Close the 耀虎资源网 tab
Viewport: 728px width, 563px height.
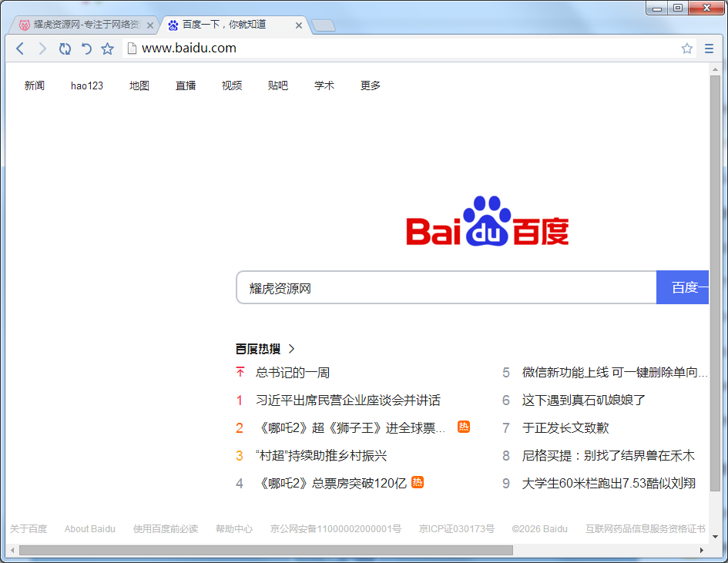[150, 25]
